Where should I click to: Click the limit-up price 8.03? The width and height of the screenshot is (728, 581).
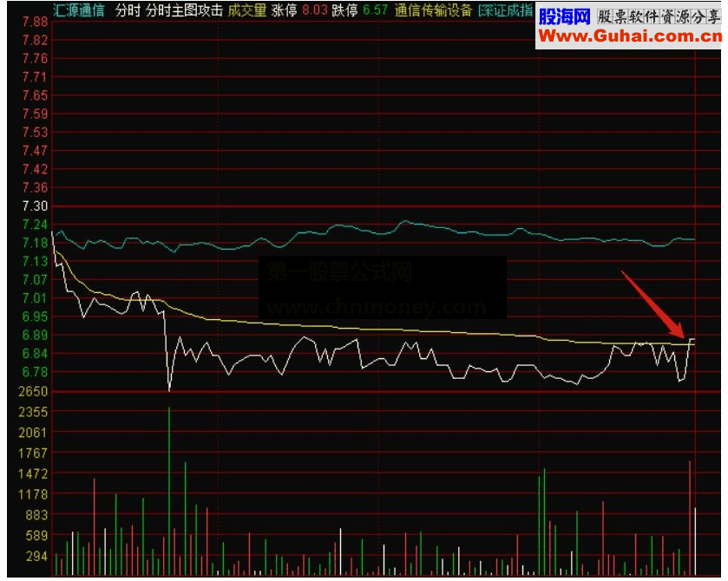tap(314, 10)
